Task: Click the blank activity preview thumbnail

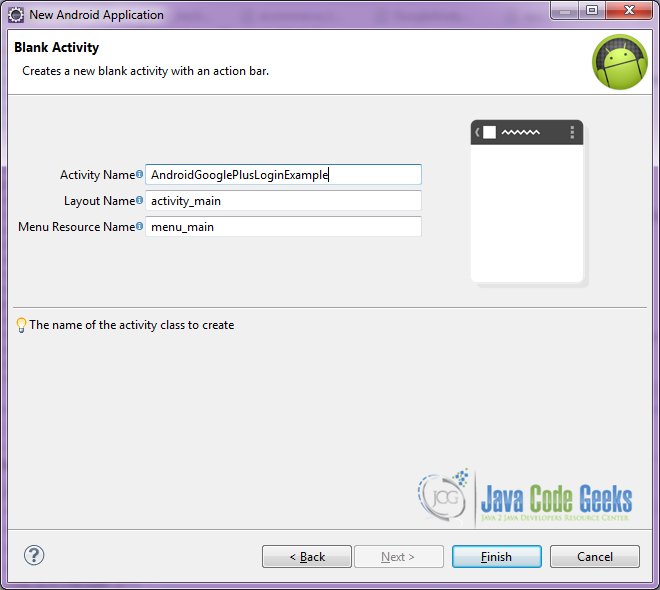Action: [527, 201]
